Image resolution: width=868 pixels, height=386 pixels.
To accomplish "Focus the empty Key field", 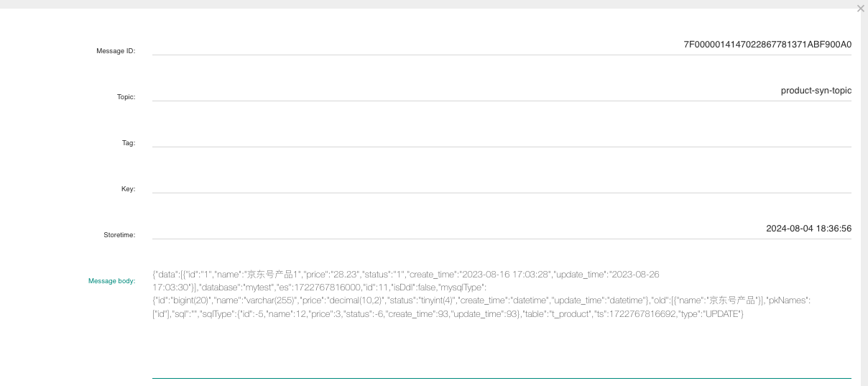I will [x=501, y=183].
